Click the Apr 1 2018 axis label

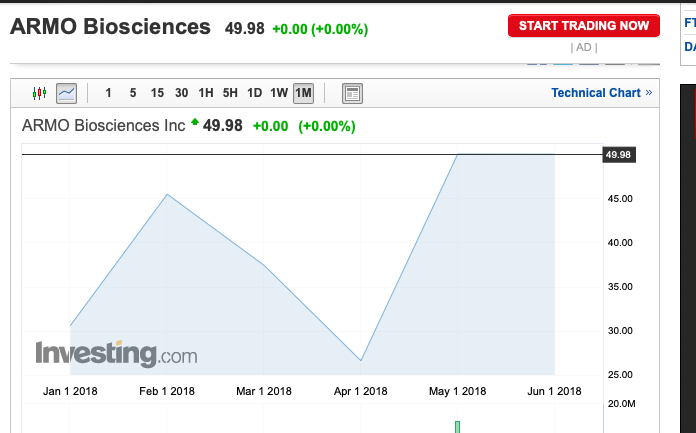click(360, 391)
